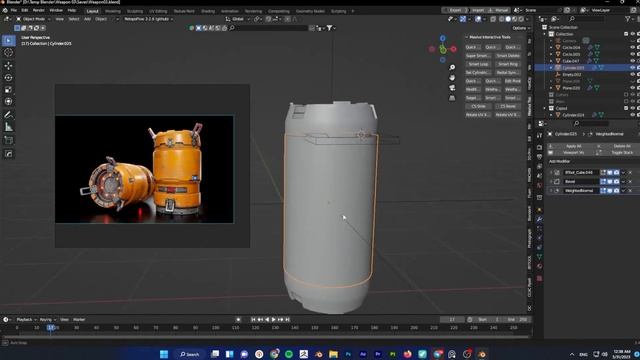The image size is (640, 360).
Task: Toggle visibility eye for Circle.004
Action: 632,47
